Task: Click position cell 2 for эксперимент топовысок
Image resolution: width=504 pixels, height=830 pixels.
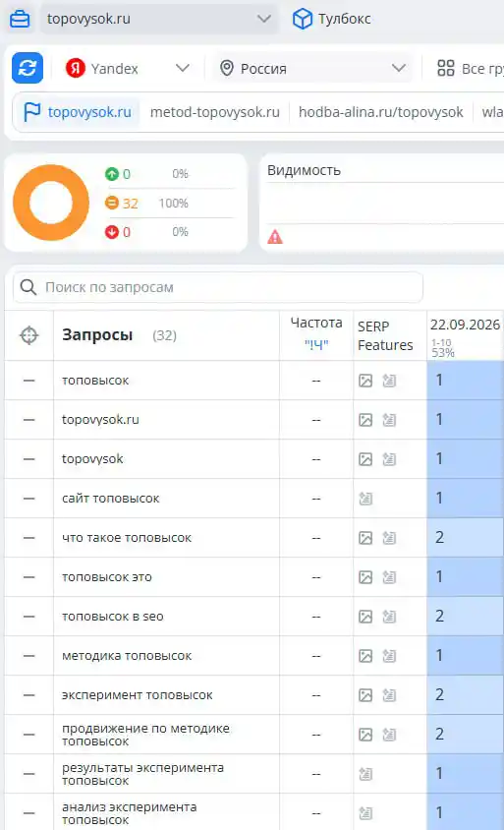Action: pyautogui.click(x=466, y=695)
